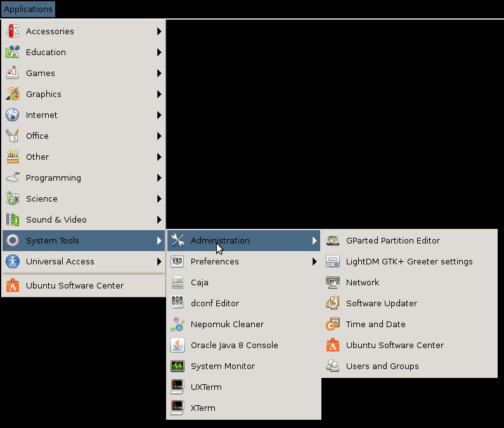Launch the Nepomuk Cleaner entry
This screenshot has width=504, height=428.
tap(243, 324)
